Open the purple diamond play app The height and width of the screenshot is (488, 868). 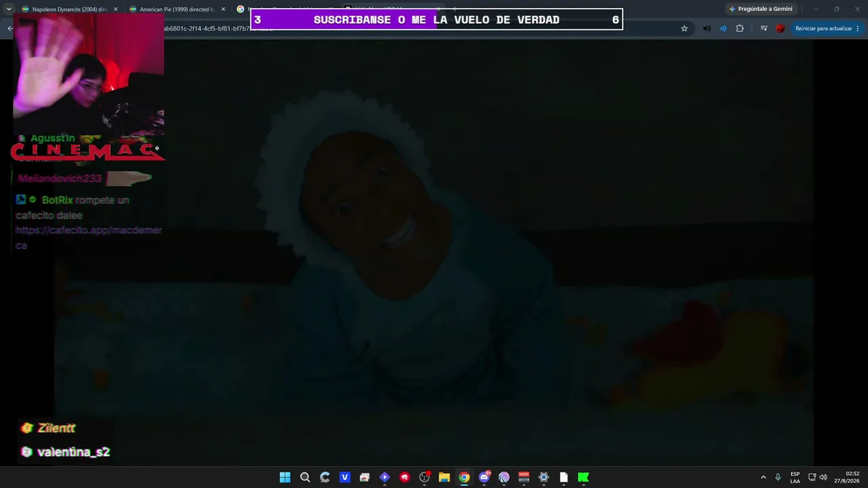(384, 477)
